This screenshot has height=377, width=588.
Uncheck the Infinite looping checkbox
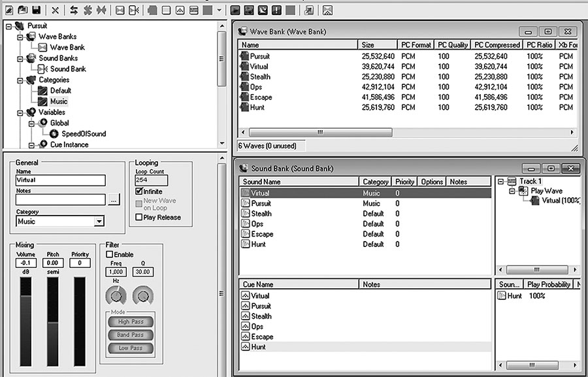click(x=139, y=191)
